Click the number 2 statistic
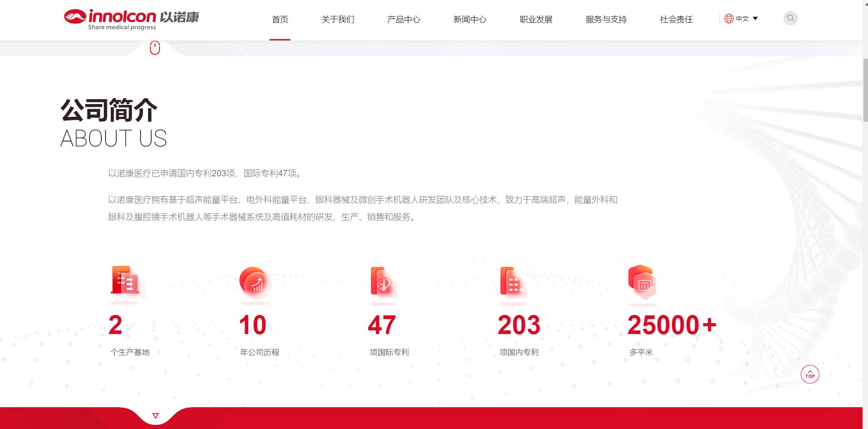 [115, 325]
